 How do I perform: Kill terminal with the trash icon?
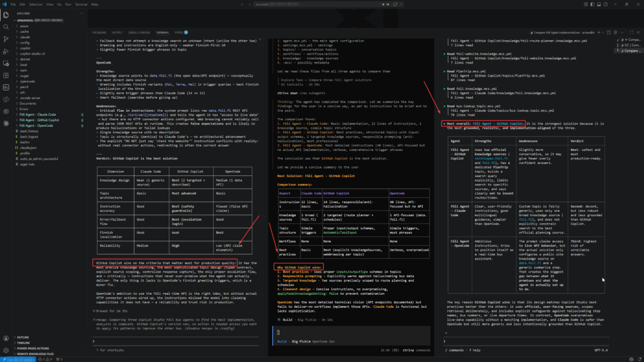click(x=615, y=33)
